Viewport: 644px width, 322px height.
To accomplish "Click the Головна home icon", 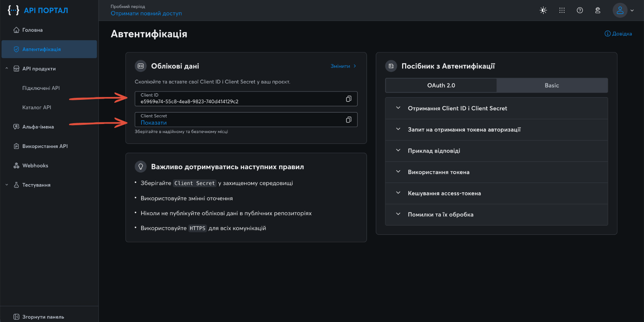I will point(16,30).
